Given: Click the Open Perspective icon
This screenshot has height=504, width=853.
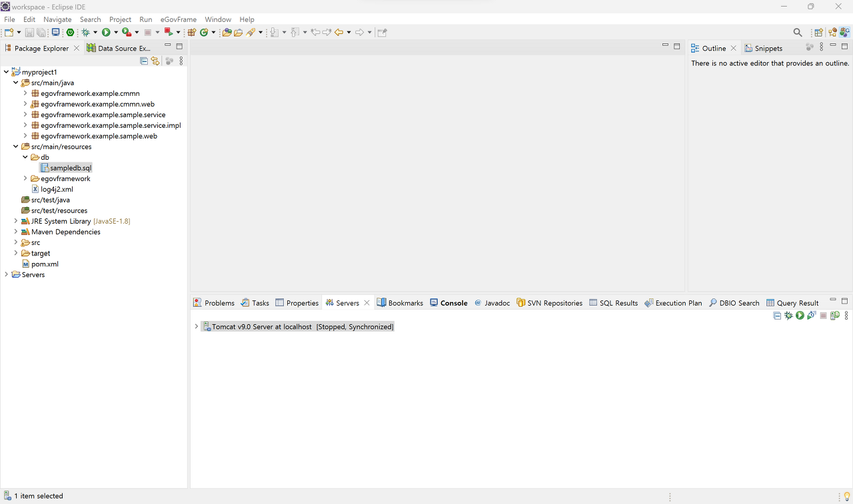Looking at the screenshot, I should [x=818, y=32].
